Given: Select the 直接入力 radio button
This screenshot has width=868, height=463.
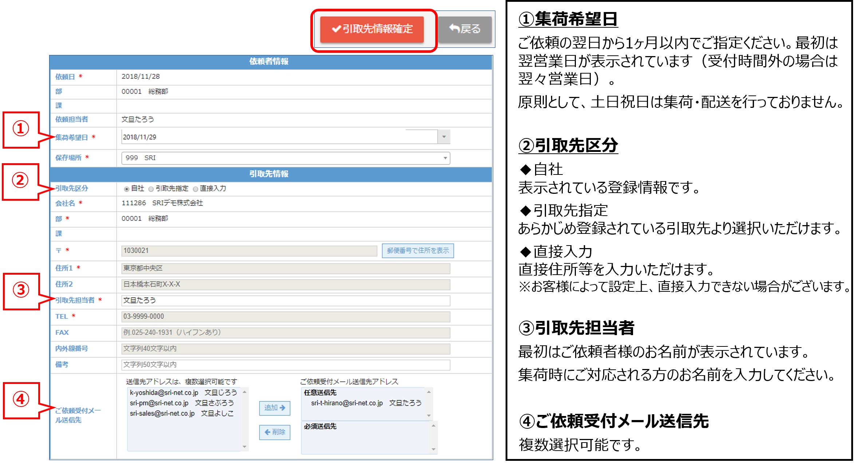Looking at the screenshot, I should [196, 189].
